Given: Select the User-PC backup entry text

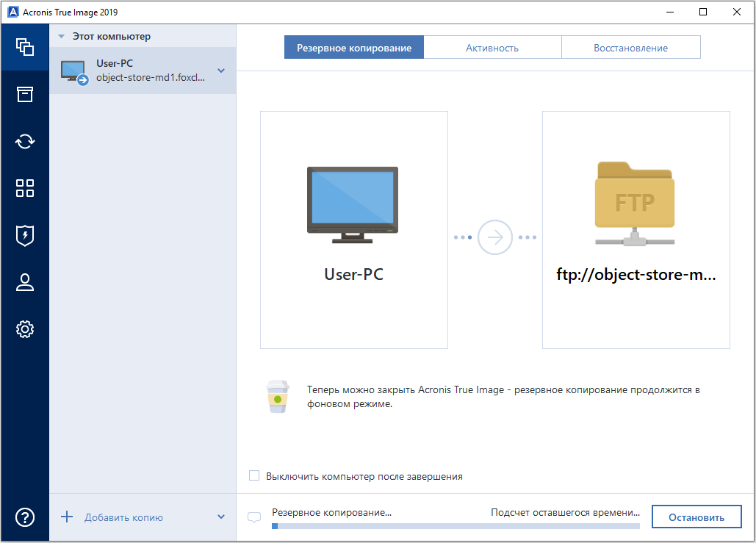Looking at the screenshot, I should point(151,71).
